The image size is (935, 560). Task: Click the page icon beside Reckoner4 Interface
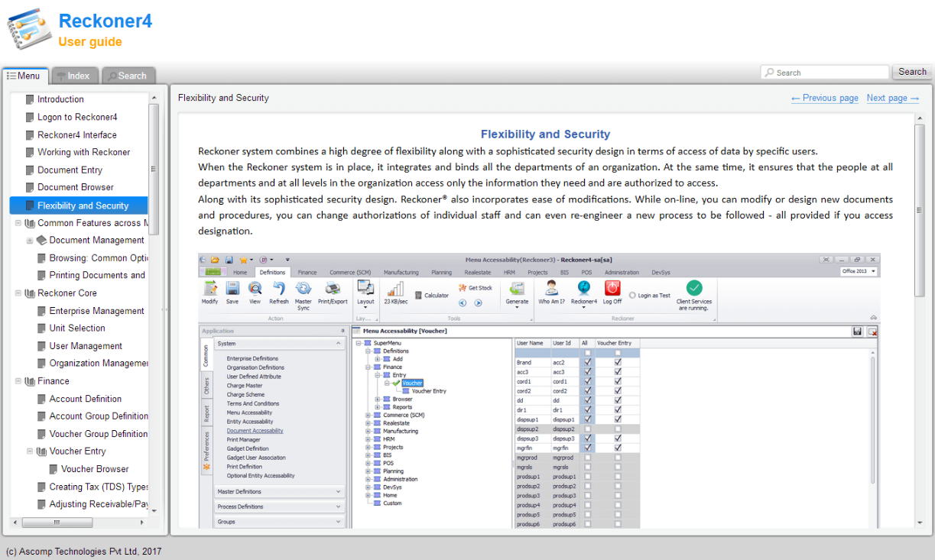coord(30,134)
